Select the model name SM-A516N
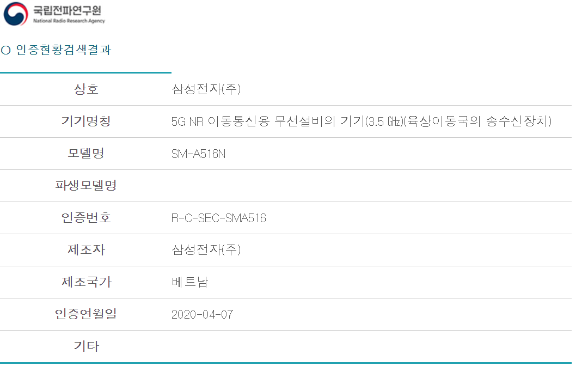The width and height of the screenshot is (588, 372). [x=198, y=154]
